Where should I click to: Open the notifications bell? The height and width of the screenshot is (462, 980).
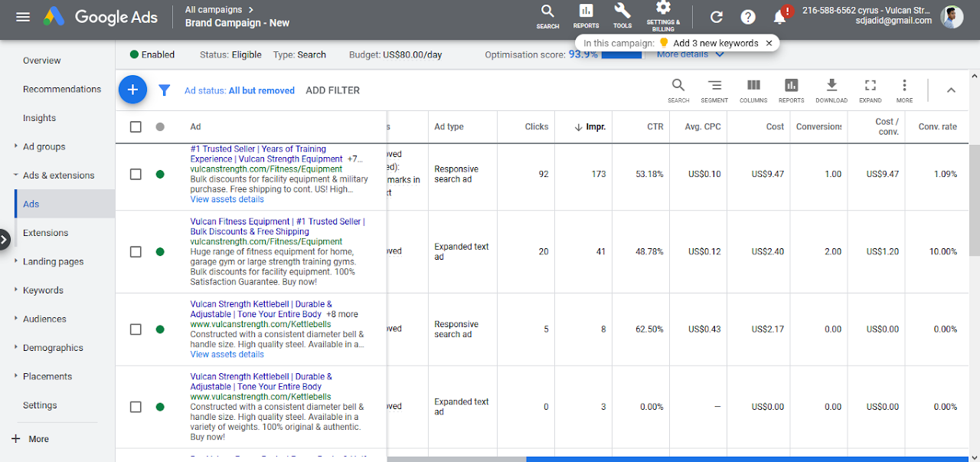780,17
